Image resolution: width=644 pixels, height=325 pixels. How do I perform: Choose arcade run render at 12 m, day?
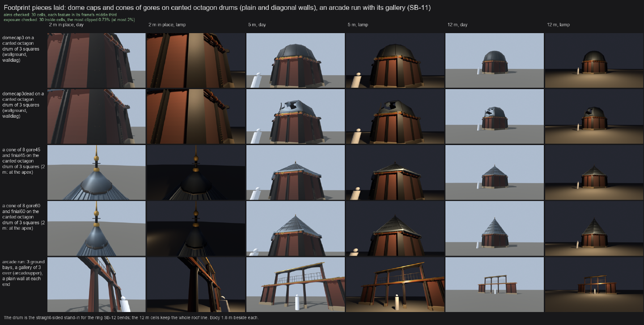495,284
